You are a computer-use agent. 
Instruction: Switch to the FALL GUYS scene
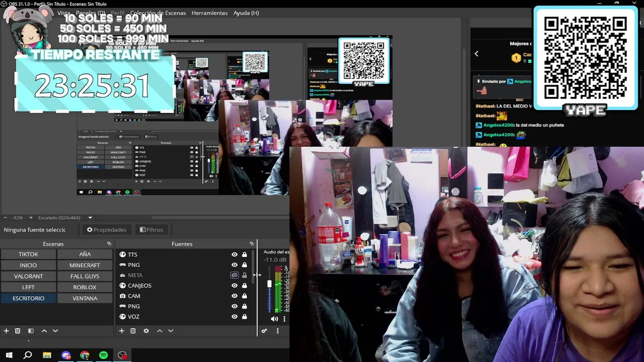click(85, 277)
